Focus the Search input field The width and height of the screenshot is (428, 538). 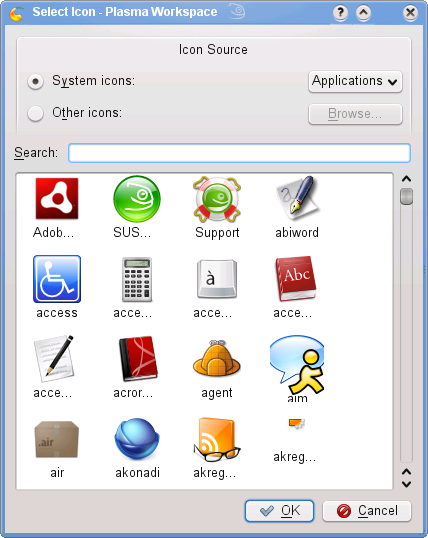pyautogui.click(x=239, y=153)
